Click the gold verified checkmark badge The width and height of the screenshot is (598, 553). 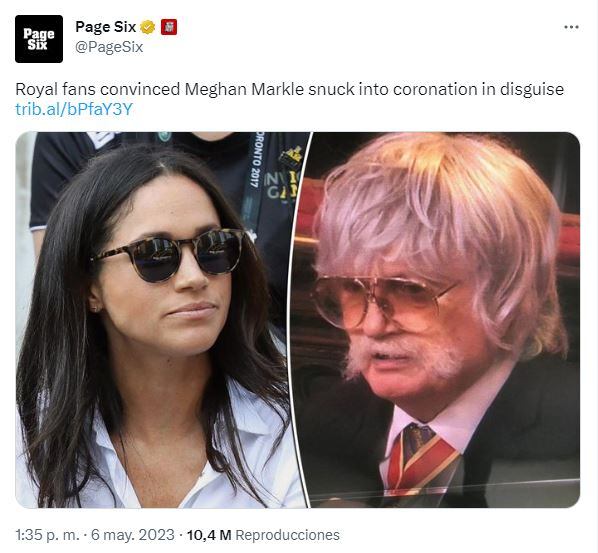click(148, 27)
